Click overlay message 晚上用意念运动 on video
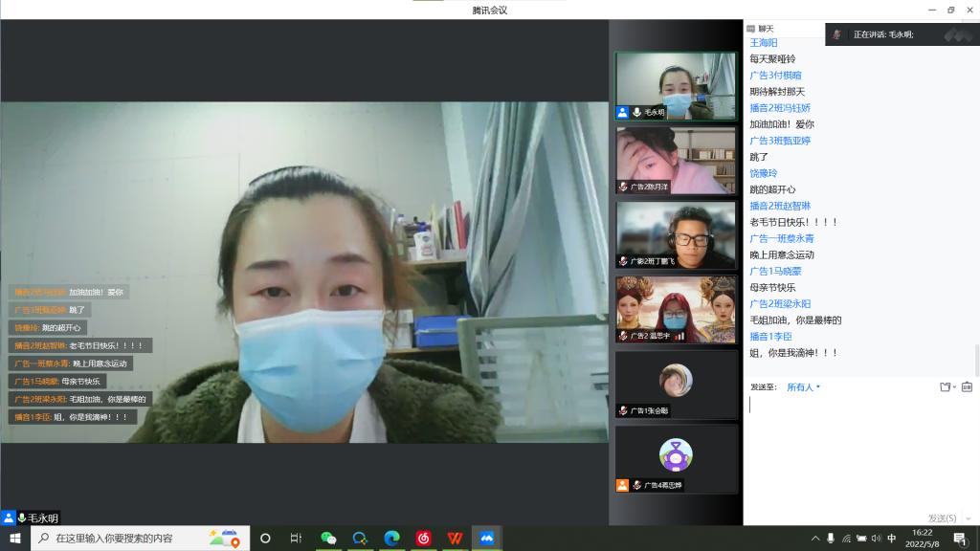 99,364
